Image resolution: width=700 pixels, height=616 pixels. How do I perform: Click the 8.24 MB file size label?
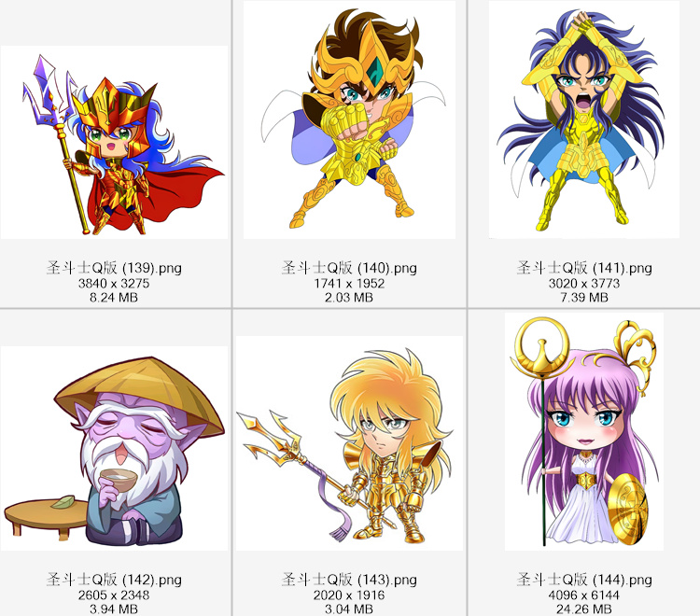pos(114,298)
